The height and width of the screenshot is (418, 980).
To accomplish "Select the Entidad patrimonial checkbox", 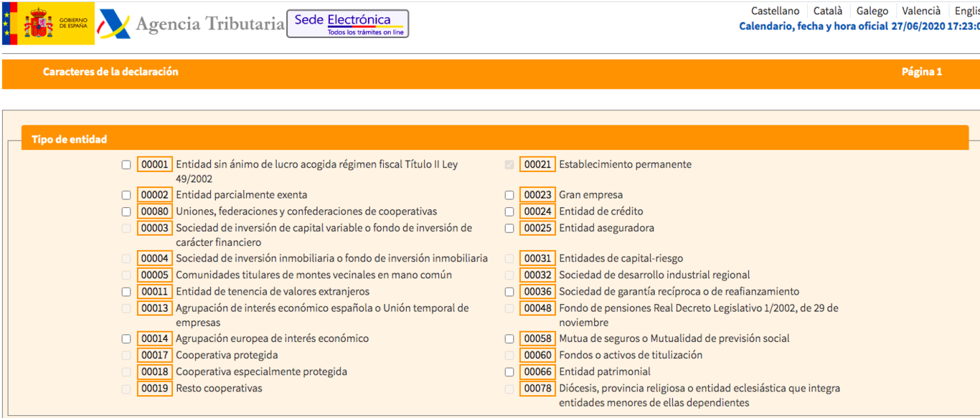I will (509, 372).
